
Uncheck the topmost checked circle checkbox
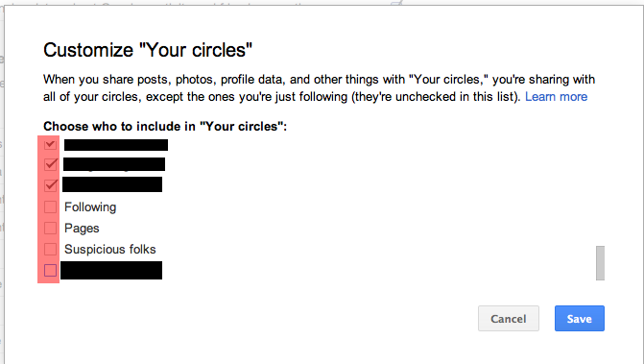pos(50,144)
